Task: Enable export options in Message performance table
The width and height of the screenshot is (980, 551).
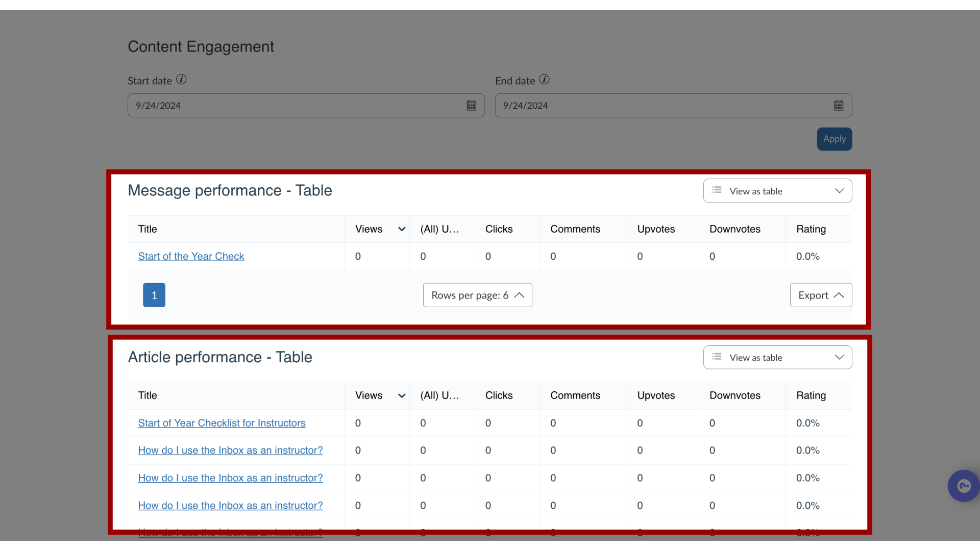Action: pyautogui.click(x=820, y=295)
